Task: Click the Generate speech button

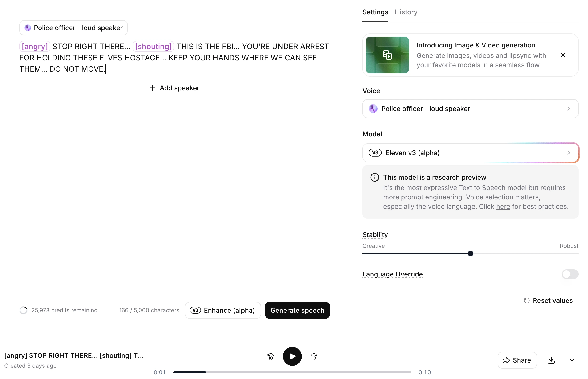Action: pos(297,310)
